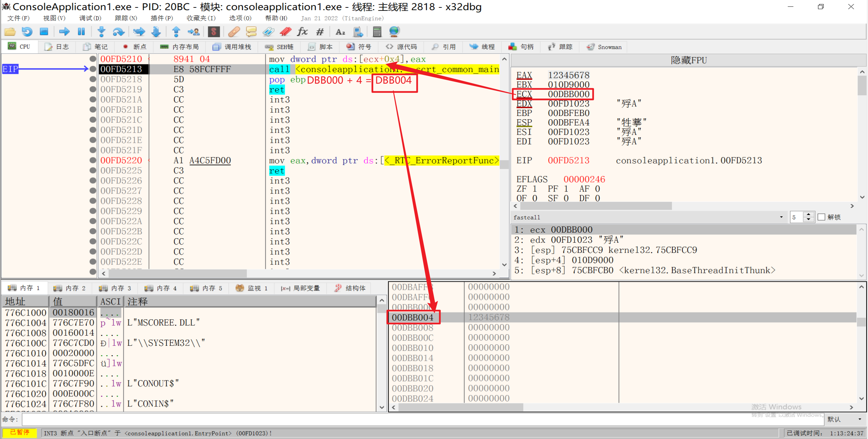
Task: Switch to the 内存布局 tab
Action: [x=180, y=47]
